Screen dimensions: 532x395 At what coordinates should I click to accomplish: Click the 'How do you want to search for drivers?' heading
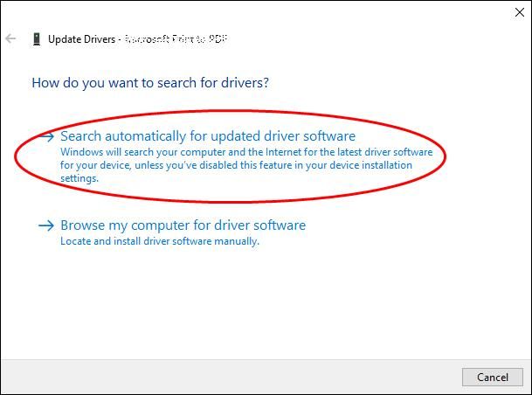(150, 83)
